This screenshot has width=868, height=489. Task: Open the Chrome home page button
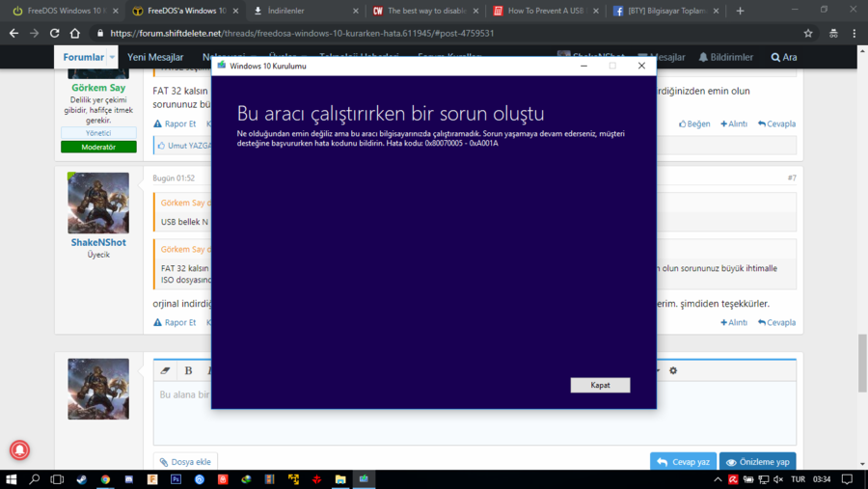point(74,33)
